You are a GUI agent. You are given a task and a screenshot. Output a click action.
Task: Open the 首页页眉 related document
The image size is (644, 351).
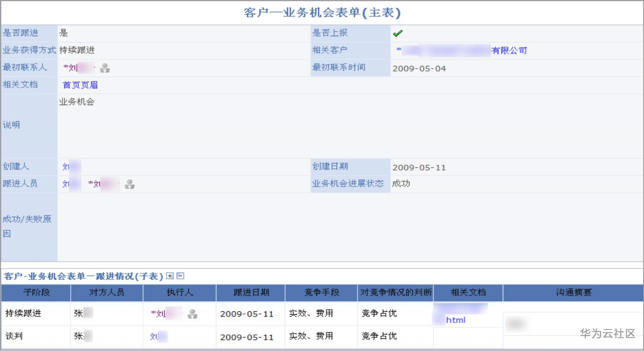point(80,85)
